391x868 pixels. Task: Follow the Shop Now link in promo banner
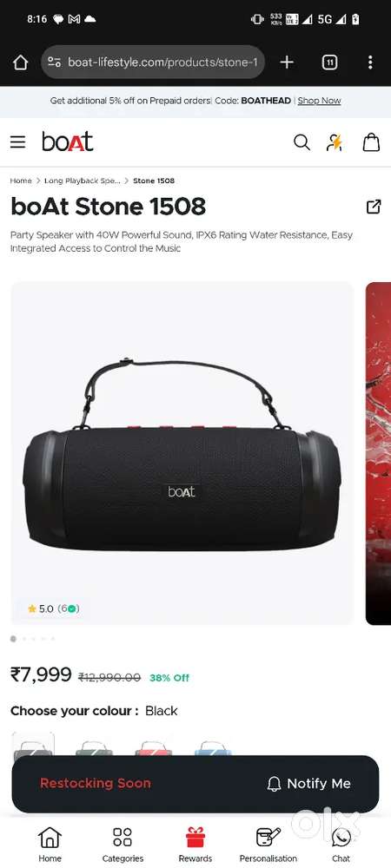[x=320, y=101]
